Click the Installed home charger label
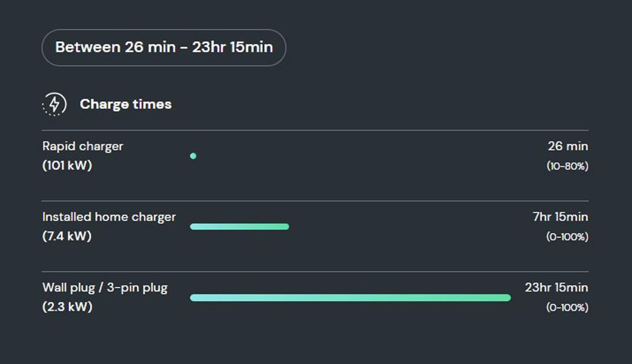The width and height of the screenshot is (632, 364). 109,217
